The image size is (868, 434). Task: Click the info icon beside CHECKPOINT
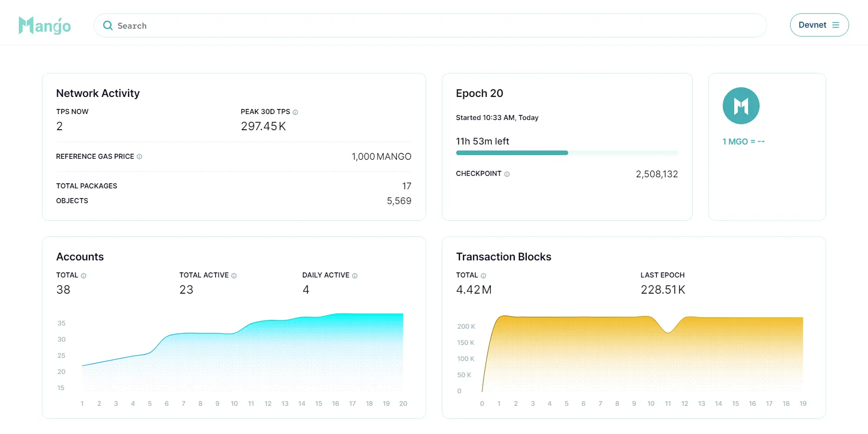point(506,174)
